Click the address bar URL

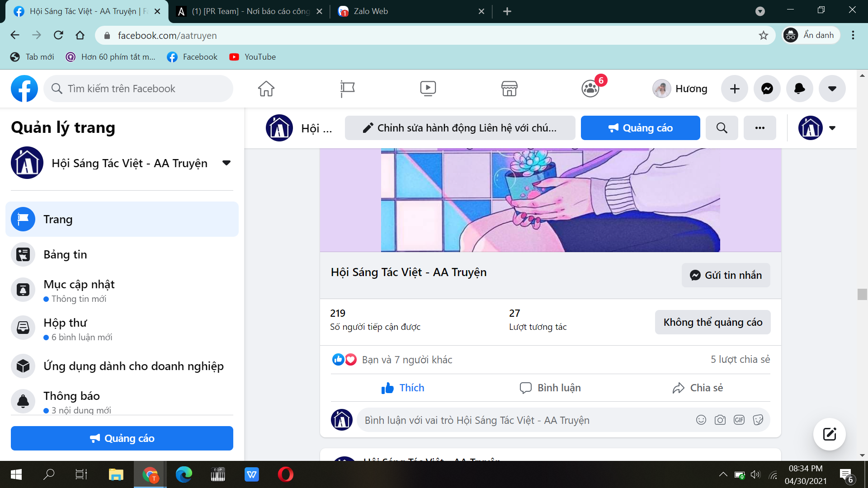coord(167,35)
